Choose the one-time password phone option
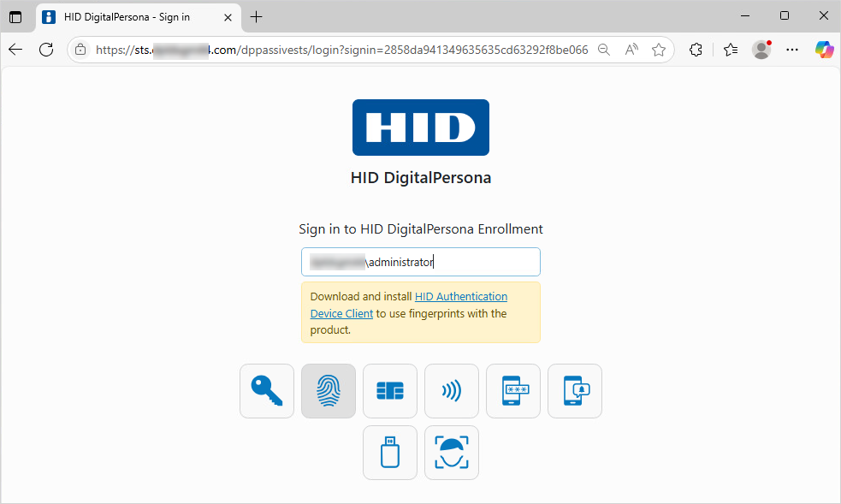 [x=513, y=391]
